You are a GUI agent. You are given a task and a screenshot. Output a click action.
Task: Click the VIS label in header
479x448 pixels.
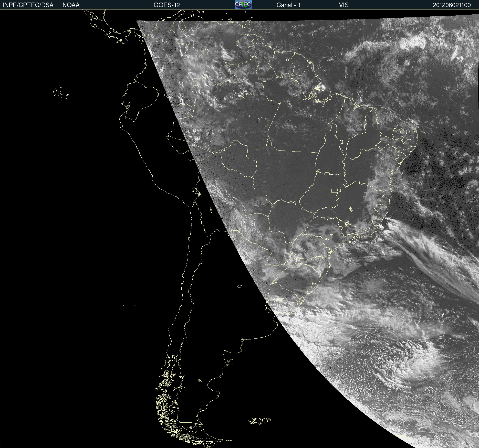[x=344, y=5]
